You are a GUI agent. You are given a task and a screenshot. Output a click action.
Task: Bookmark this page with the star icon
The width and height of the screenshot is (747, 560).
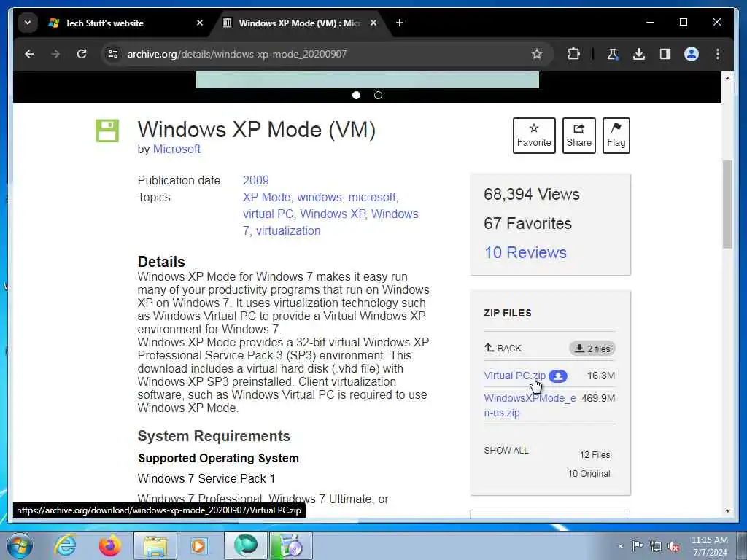pos(537,54)
